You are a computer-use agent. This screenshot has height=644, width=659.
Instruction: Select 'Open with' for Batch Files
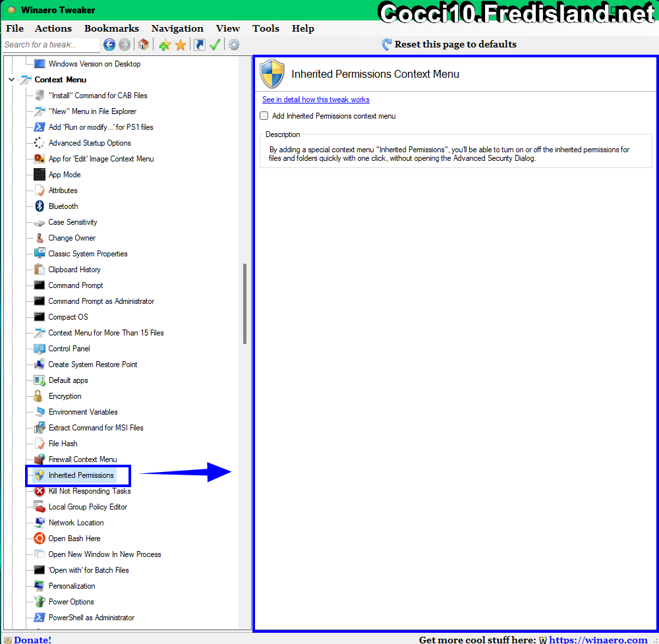tap(89, 570)
